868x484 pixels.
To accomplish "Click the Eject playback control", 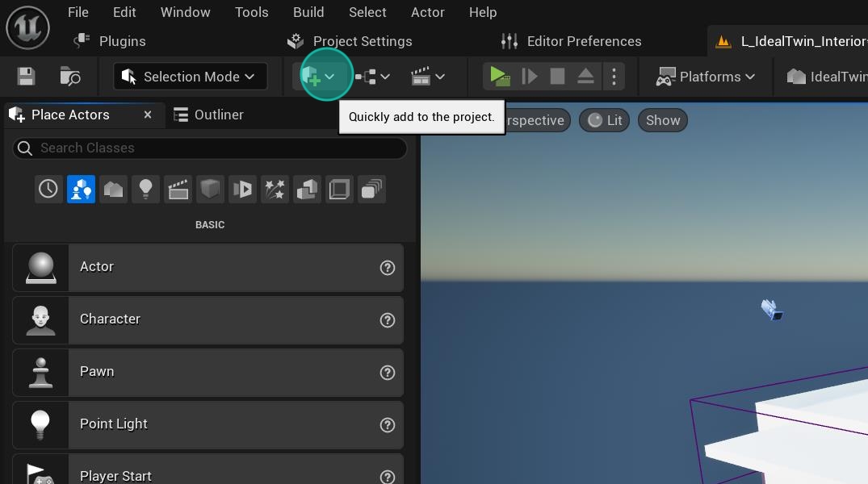I will coord(585,77).
